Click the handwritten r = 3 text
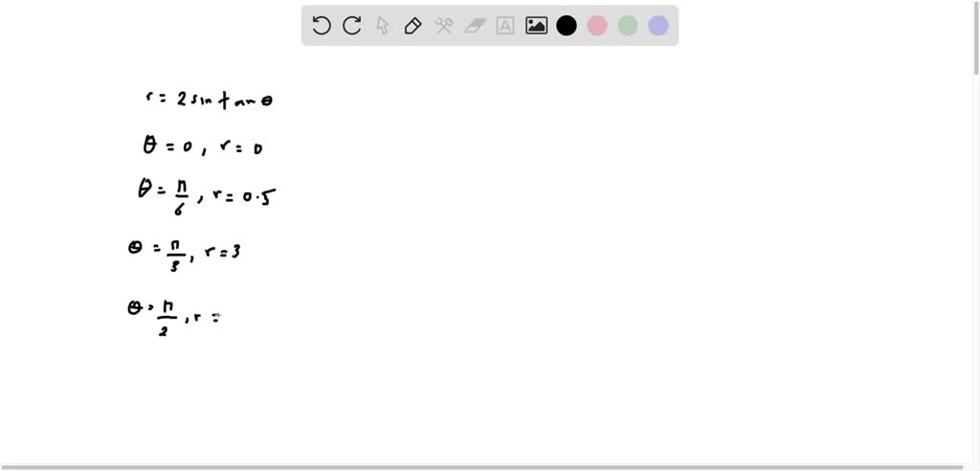This screenshot has width=980, height=471. coord(223,252)
